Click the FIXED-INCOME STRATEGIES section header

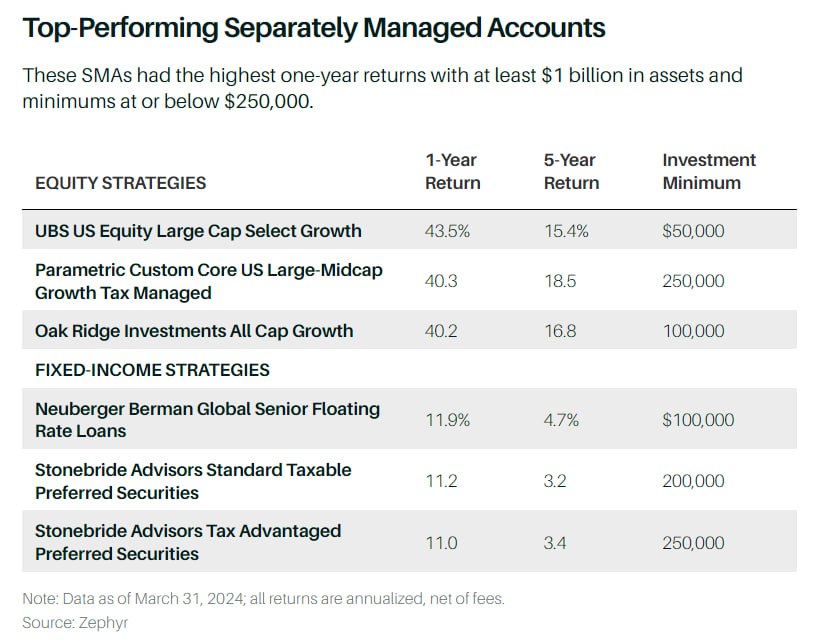point(152,370)
